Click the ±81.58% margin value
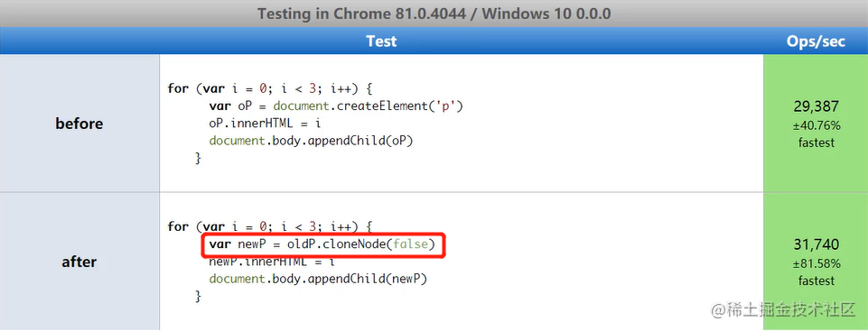 816,263
